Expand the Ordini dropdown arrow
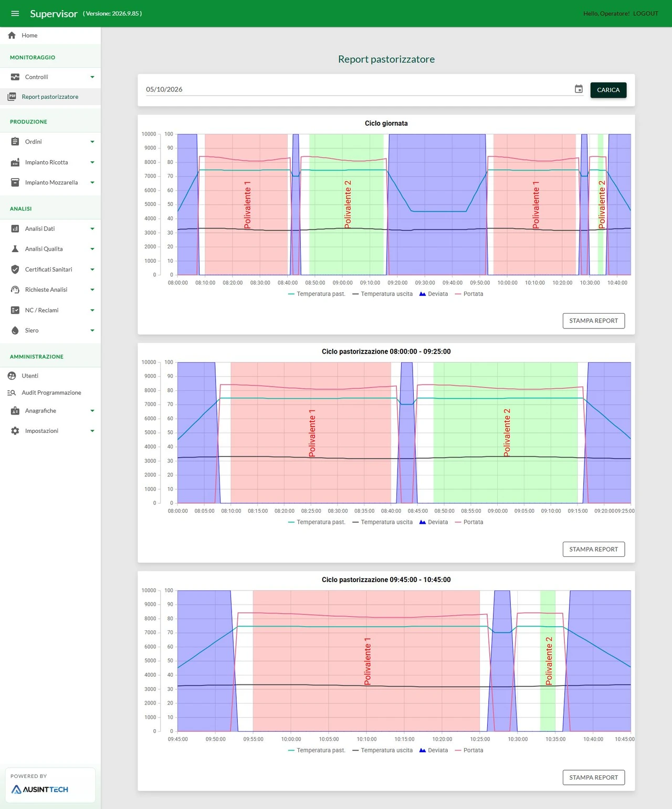672x809 pixels. [x=92, y=142]
